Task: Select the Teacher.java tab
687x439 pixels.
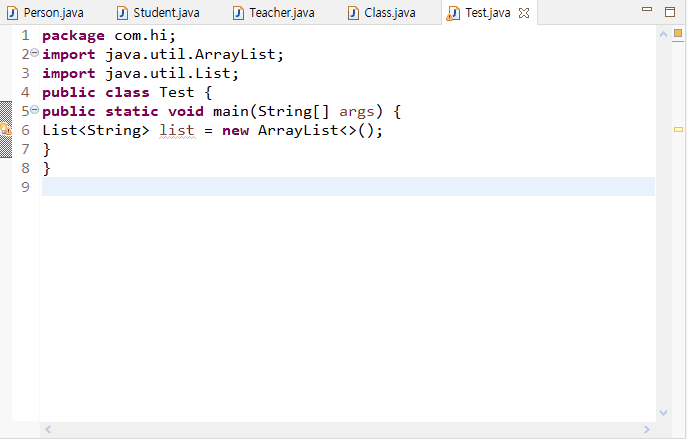Action: click(x=274, y=13)
